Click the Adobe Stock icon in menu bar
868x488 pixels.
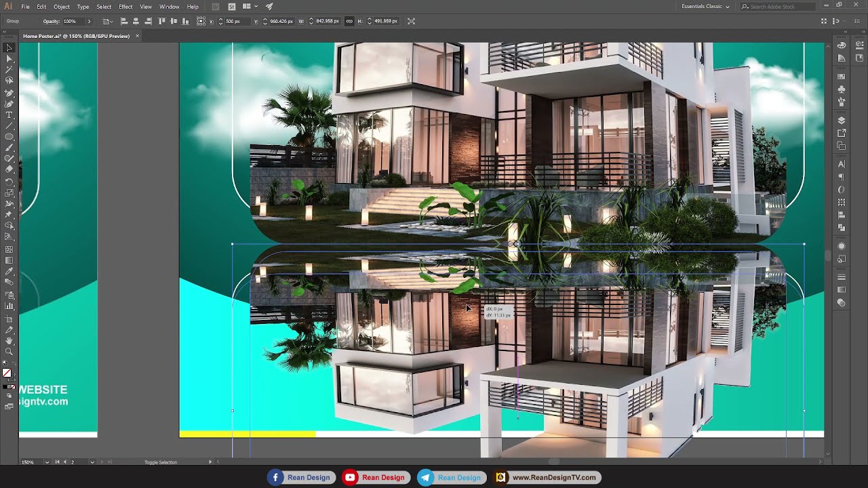pyautogui.click(x=232, y=6)
